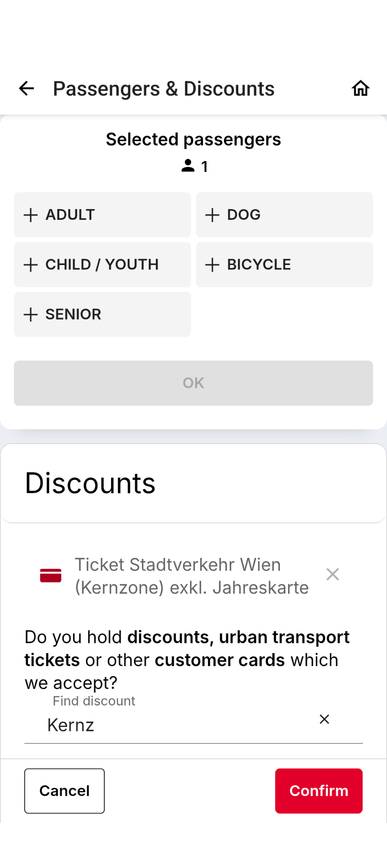Tap the plus icon next to ADULT

[x=30, y=215]
